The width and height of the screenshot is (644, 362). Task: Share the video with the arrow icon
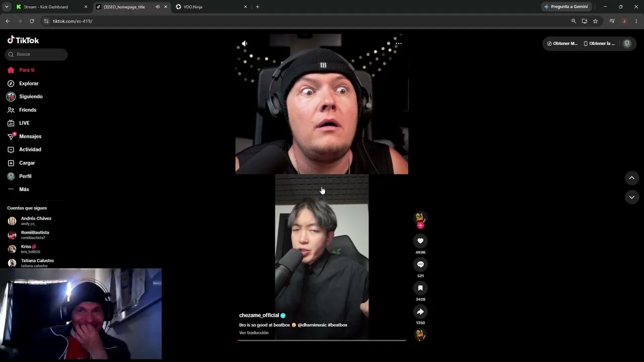[420, 312]
